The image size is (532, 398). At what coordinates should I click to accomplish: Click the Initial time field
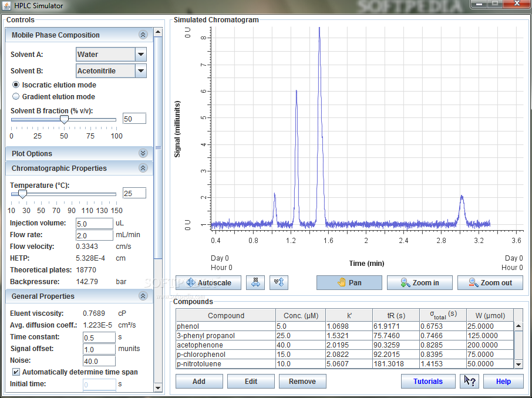coord(99,384)
